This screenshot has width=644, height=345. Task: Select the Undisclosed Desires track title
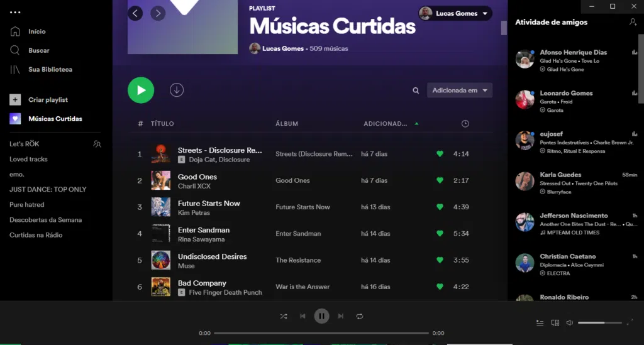[x=213, y=256]
